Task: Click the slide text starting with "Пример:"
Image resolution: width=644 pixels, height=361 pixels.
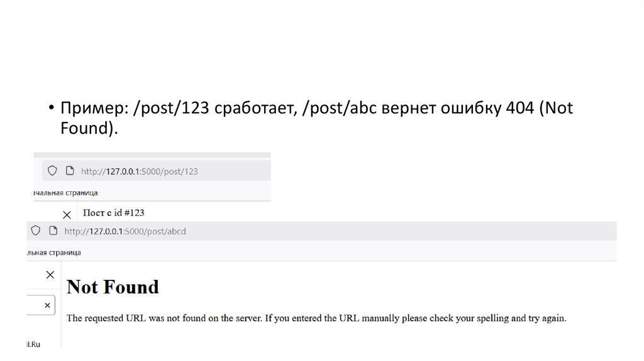Action: 314,108
